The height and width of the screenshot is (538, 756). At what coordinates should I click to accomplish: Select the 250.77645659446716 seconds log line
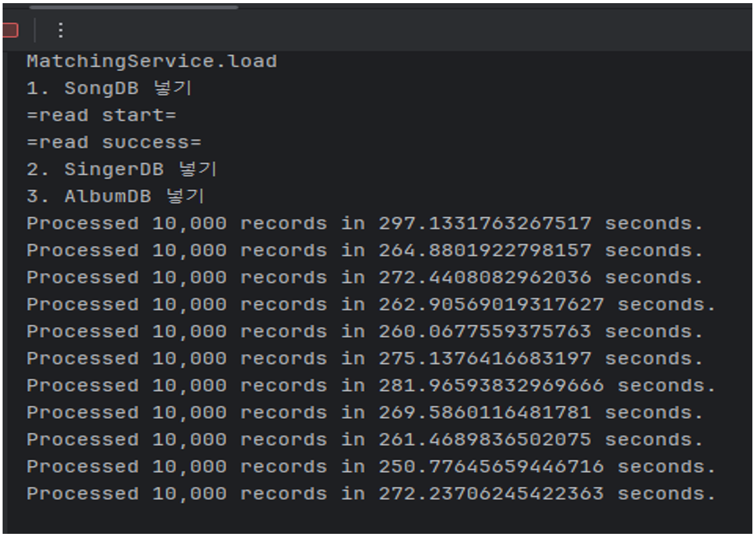point(371,467)
